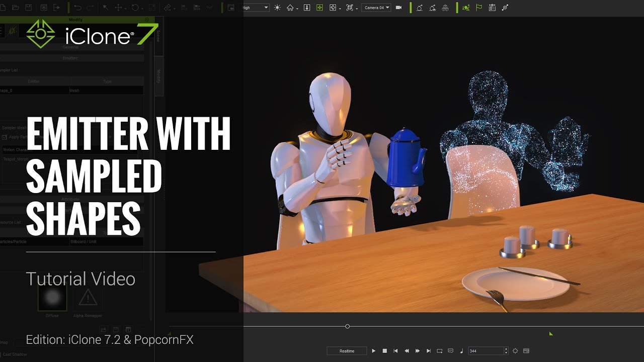The width and height of the screenshot is (644, 362).
Task: Click the fast-forward next-frame button
Action: pyautogui.click(x=418, y=351)
